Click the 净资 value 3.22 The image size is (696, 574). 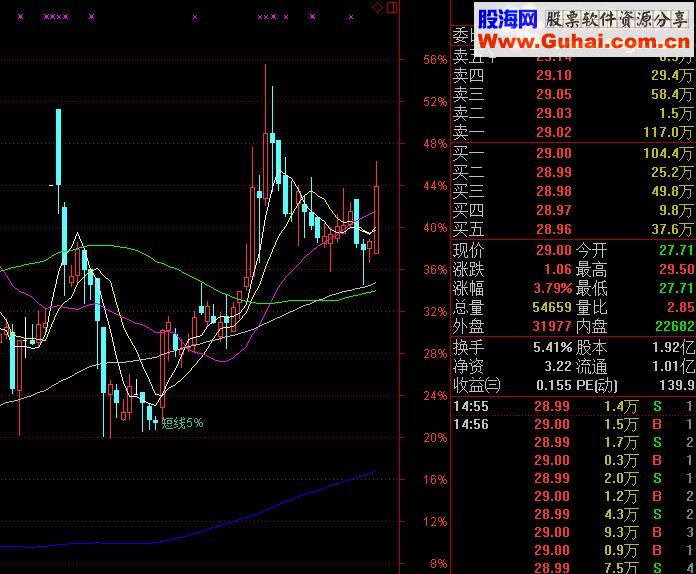pos(558,366)
